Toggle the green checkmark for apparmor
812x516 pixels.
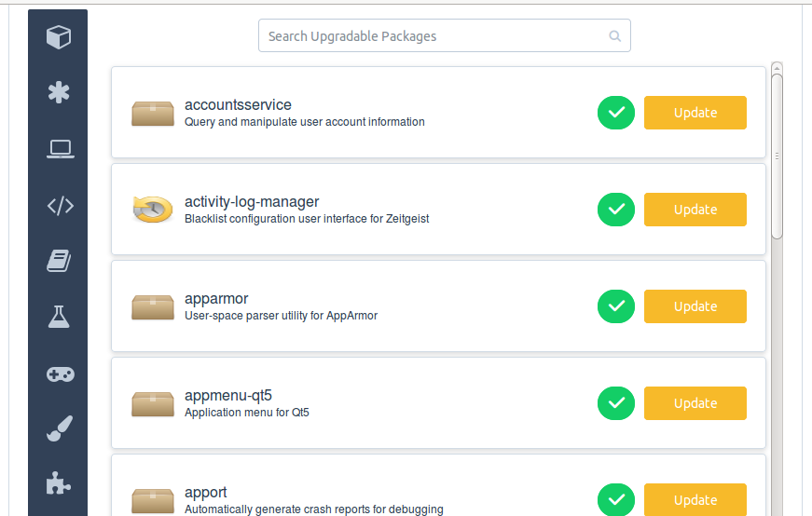[x=615, y=306]
